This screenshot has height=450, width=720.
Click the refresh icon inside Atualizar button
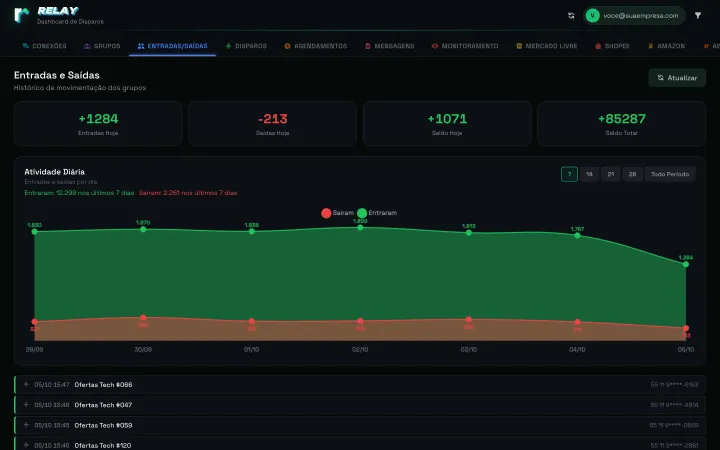pos(660,78)
